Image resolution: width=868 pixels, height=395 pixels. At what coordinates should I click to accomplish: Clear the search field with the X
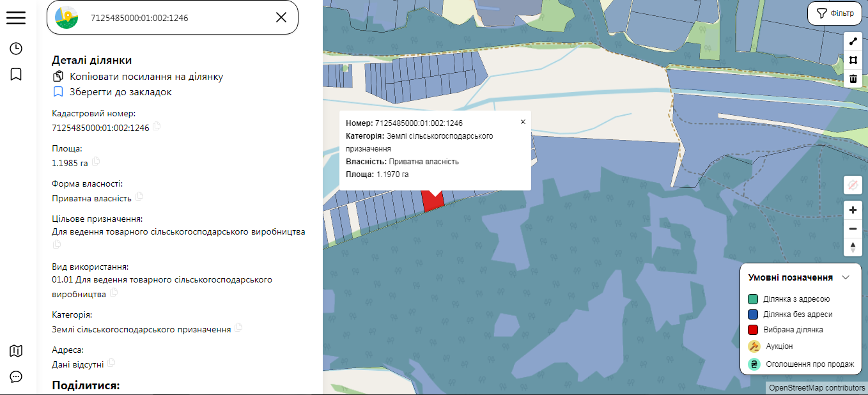[281, 17]
